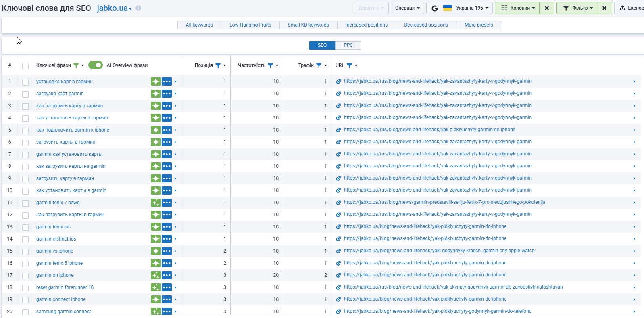Image resolution: width=644 pixels, height=318 pixels.
Task: Select the Increased positions preset
Action: click(x=366, y=25)
